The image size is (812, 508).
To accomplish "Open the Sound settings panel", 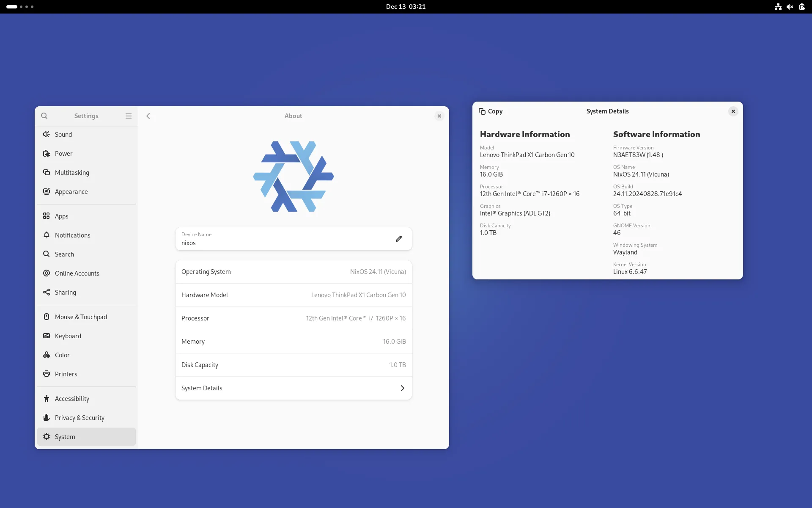I will (x=86, y=134).
